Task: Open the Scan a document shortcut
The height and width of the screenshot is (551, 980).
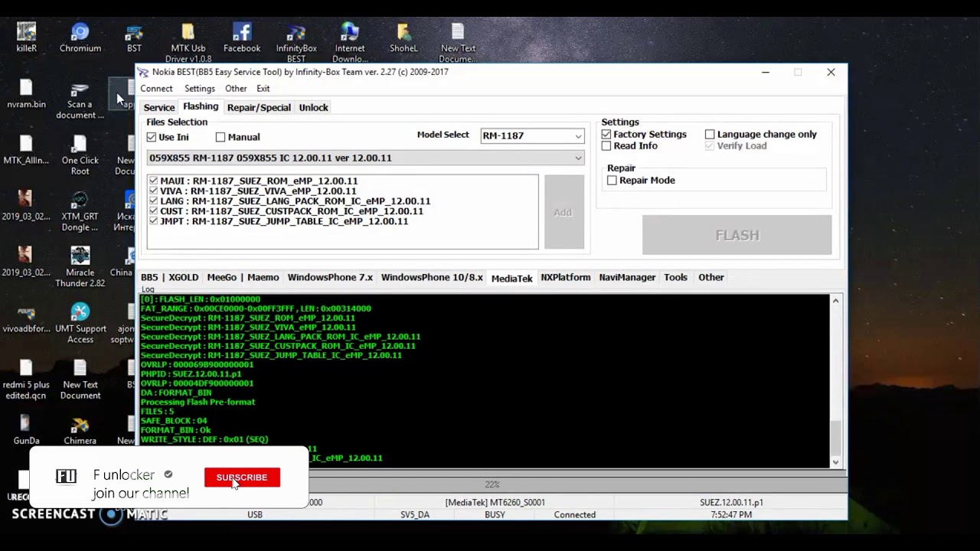Action: point(80,99)
